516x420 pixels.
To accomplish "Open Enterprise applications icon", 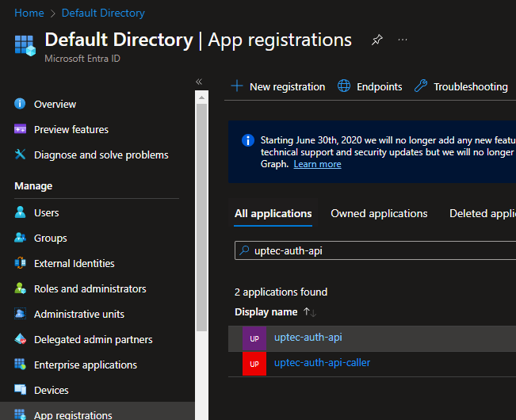I will (x=21, y=365).
